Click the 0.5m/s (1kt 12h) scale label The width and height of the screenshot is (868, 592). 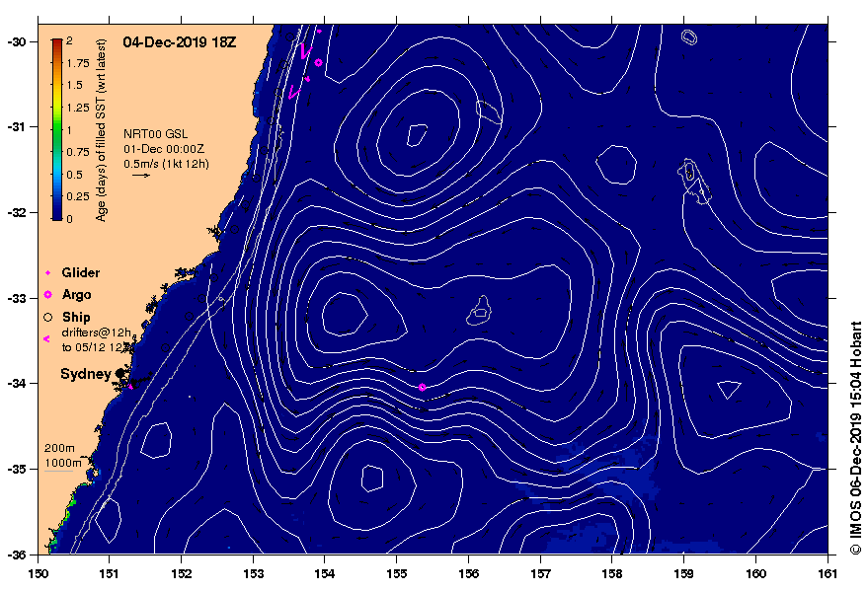click(166, 164)
